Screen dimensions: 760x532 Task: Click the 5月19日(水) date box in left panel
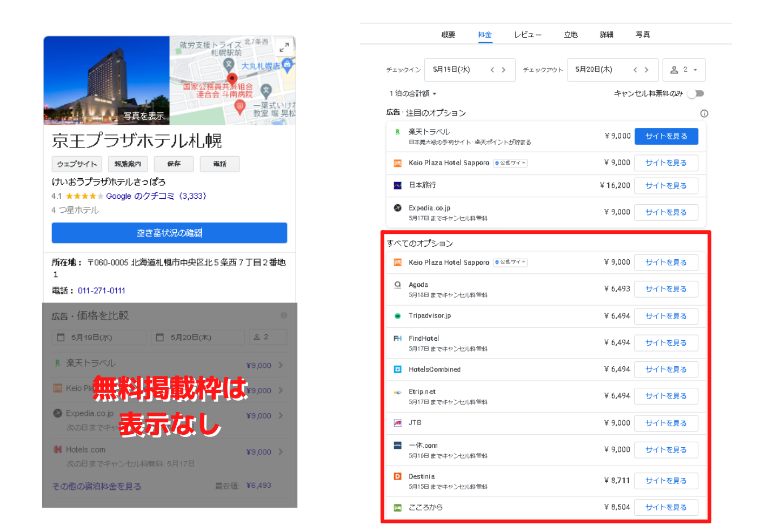[x=99, y=338]
